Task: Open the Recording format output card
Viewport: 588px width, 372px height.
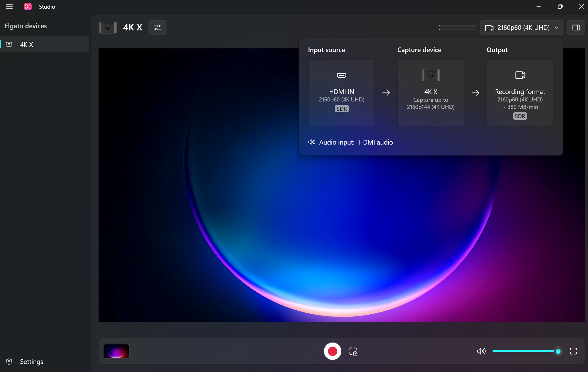Action: [520, 93]
